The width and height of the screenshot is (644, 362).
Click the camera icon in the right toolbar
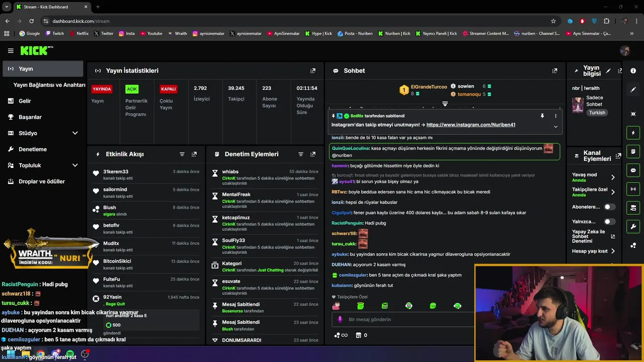point(633,208)
